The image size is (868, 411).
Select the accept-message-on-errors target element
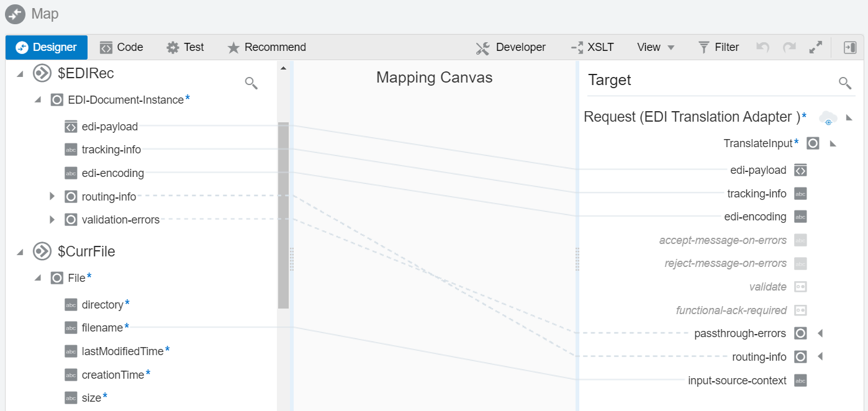click(723, 240)
